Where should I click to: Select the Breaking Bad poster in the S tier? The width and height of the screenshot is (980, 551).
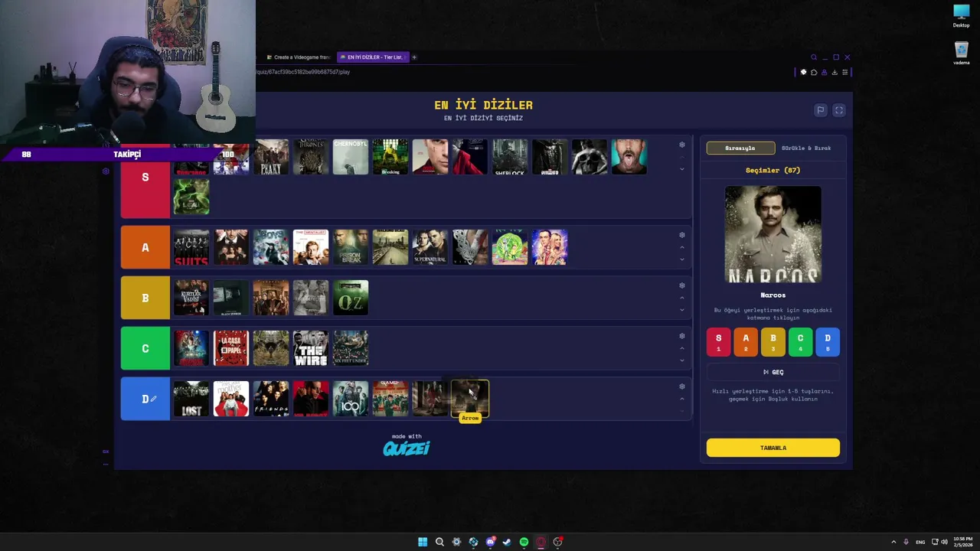[390, 157]
